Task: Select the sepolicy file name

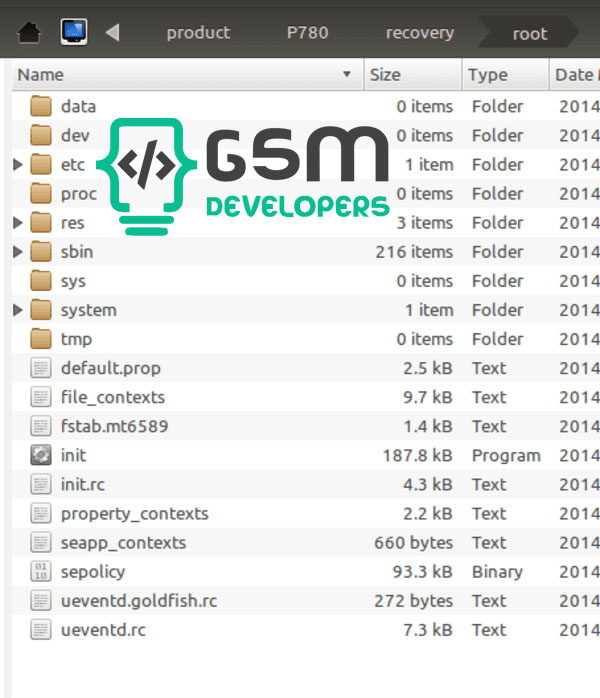Action: pyautogui.click(x=93, y=572)
